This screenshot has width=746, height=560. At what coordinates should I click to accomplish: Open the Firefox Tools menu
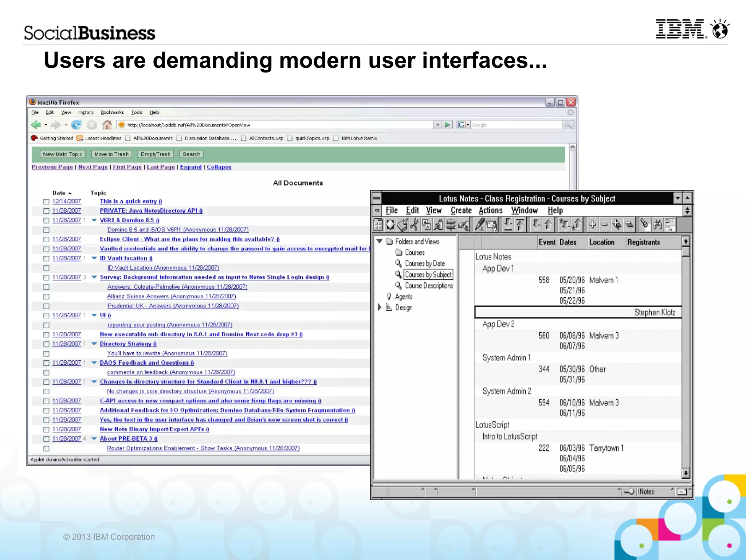tap(137, 112)
